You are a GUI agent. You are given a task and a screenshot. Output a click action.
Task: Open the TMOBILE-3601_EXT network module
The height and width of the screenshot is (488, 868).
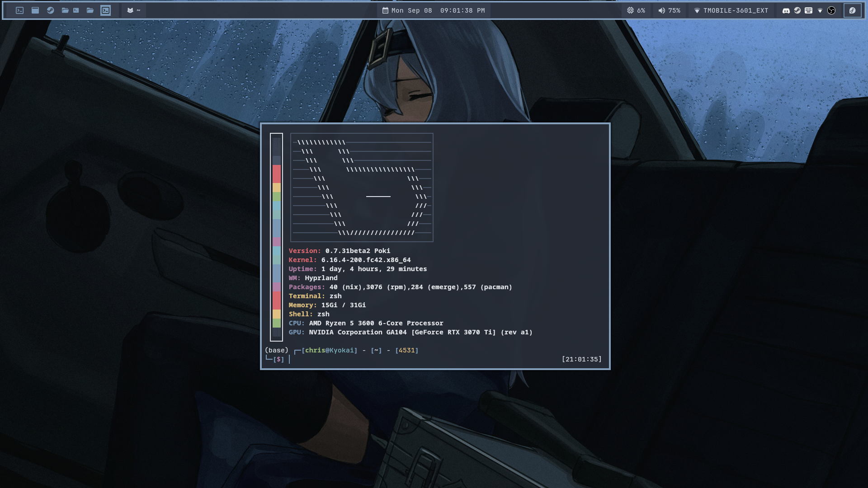tap(731, 10)
